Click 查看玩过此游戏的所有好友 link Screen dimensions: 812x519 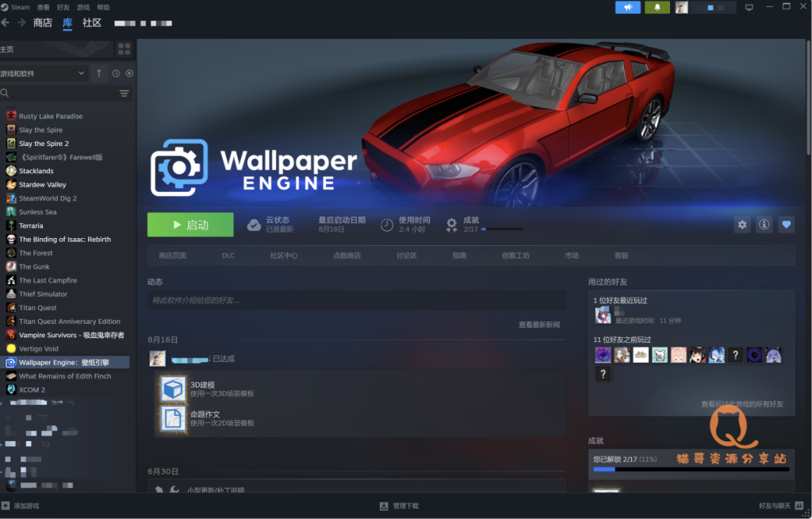[742, 404]
